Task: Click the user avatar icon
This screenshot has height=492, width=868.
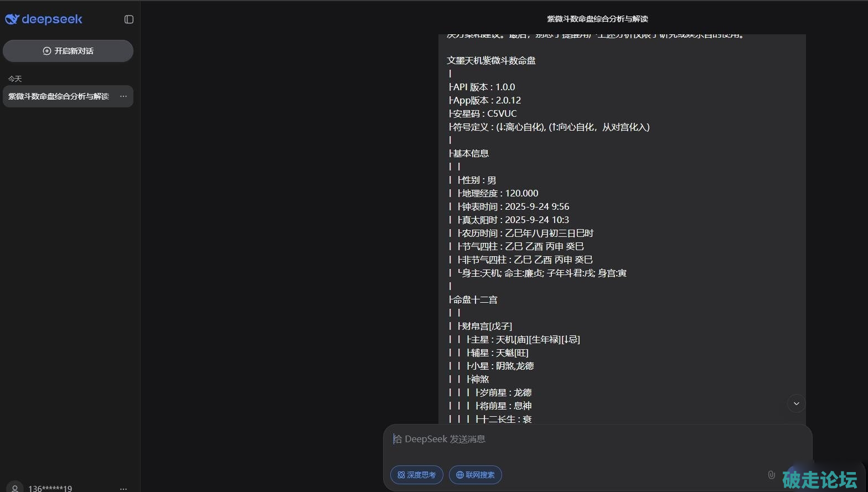Action: coord(15,488)
